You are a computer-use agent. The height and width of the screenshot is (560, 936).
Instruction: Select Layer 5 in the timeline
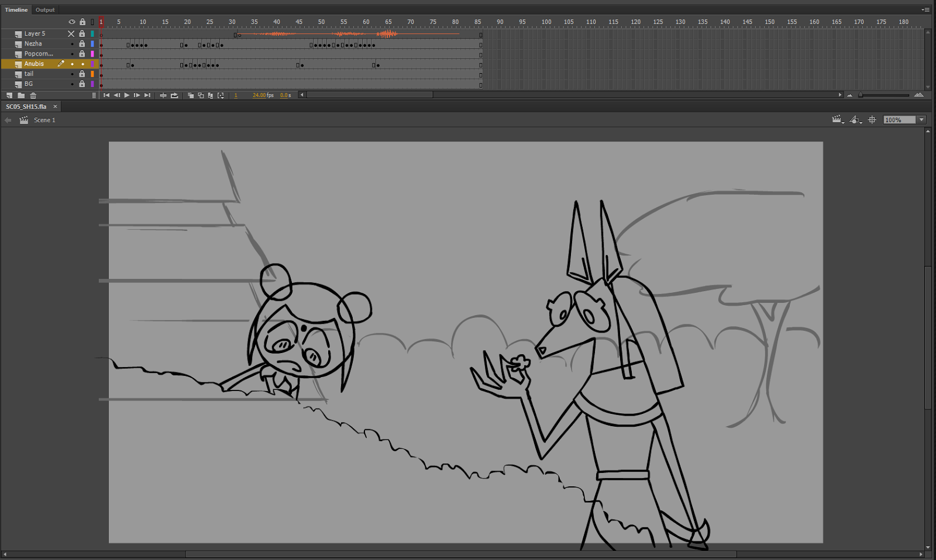click(35, 34)
